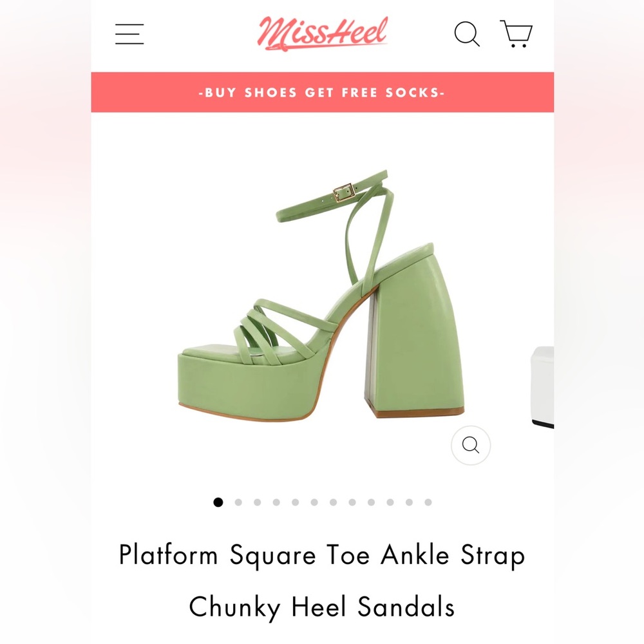Select the last carousel dot
644x644 pixels.
[x=428, y=502]
